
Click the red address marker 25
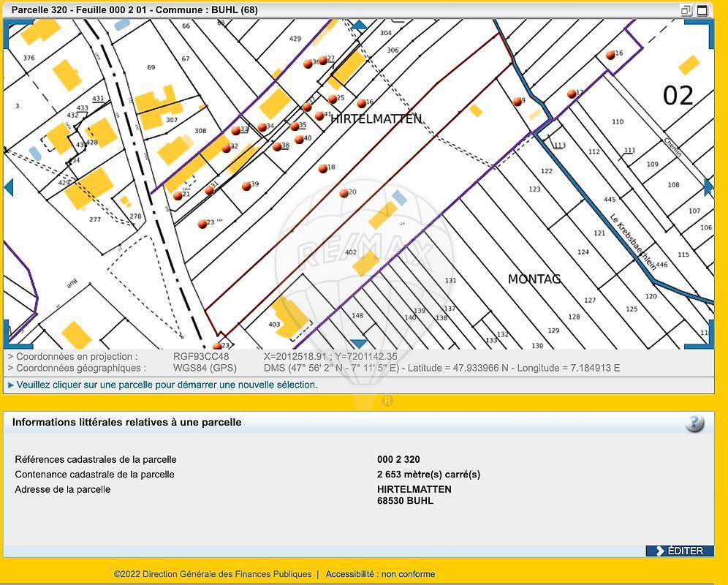click(332, 99)
